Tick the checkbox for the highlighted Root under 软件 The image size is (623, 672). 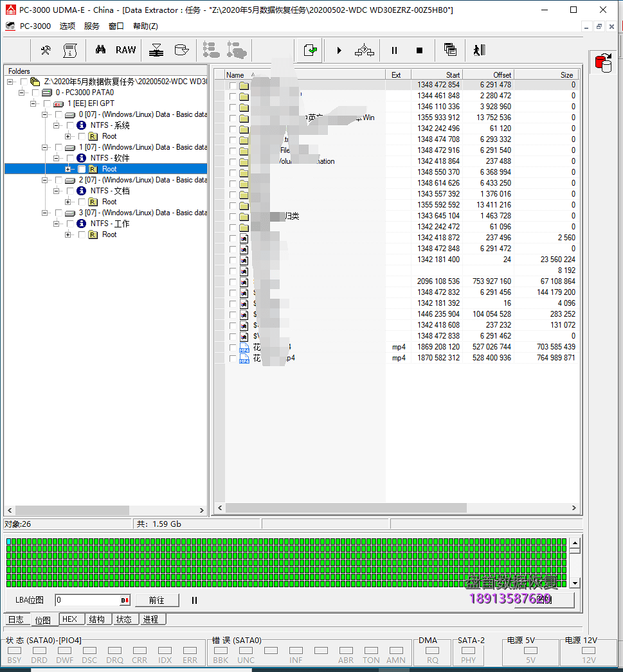point(82,170)
